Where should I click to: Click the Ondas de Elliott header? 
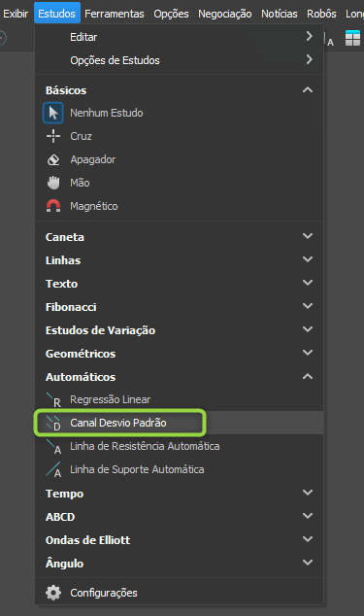(x=88, y=540)
